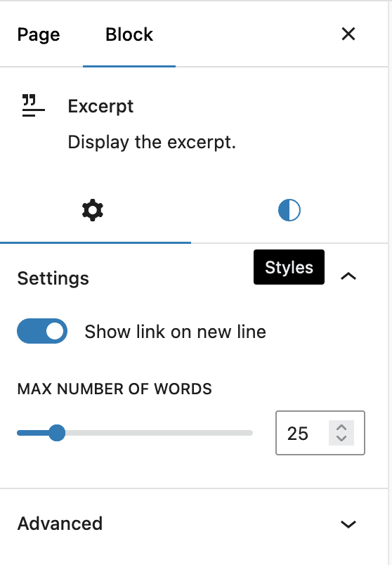Screen dimensions: 392x565
Task: Click the Settings section heading
Action: point(53,278)
